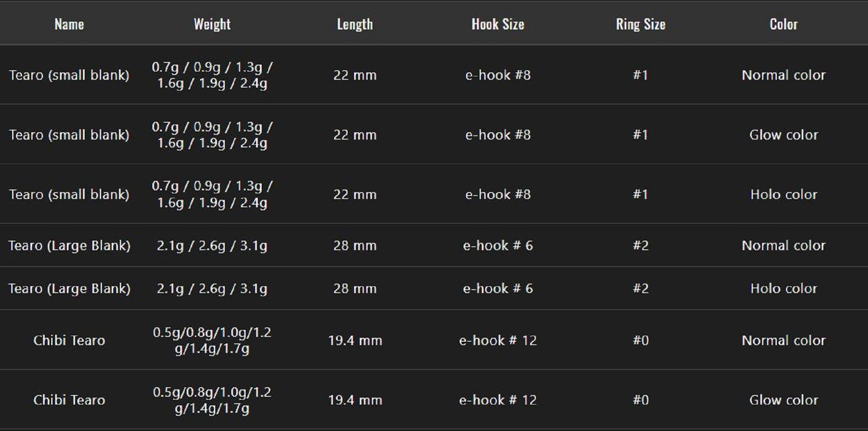Select 19.4 mm length in Chibi Tearo Normal row

click(x=355, y=340)
